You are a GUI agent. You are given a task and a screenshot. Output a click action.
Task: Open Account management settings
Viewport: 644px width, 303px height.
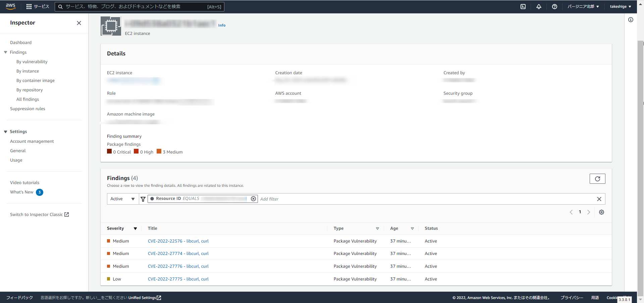coord(32,141)
